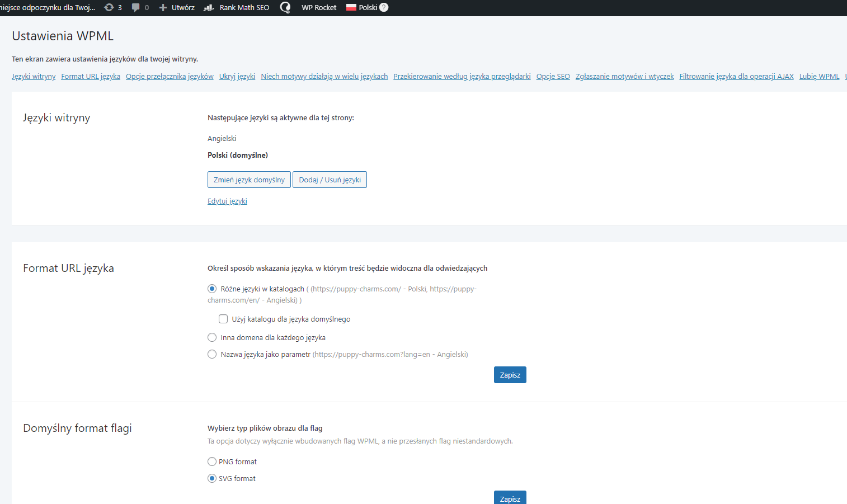Select Nazwa języka jako parametr option

pos(212,354)
